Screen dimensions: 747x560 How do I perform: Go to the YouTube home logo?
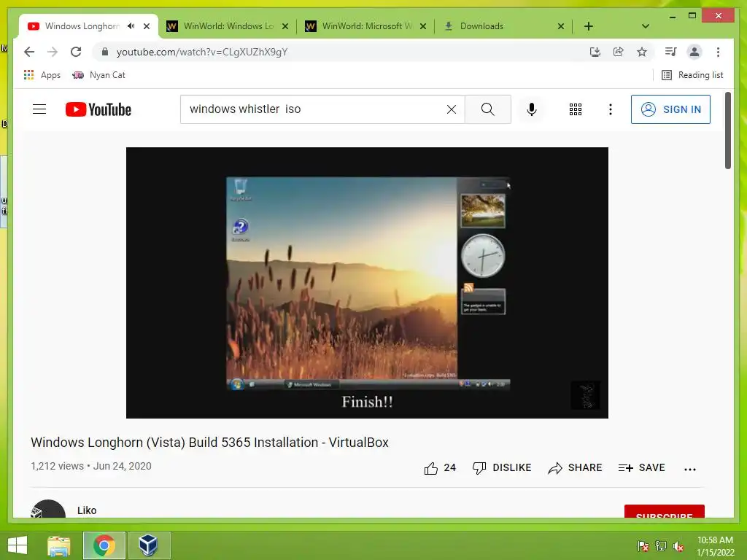click(x=98, y=109)
